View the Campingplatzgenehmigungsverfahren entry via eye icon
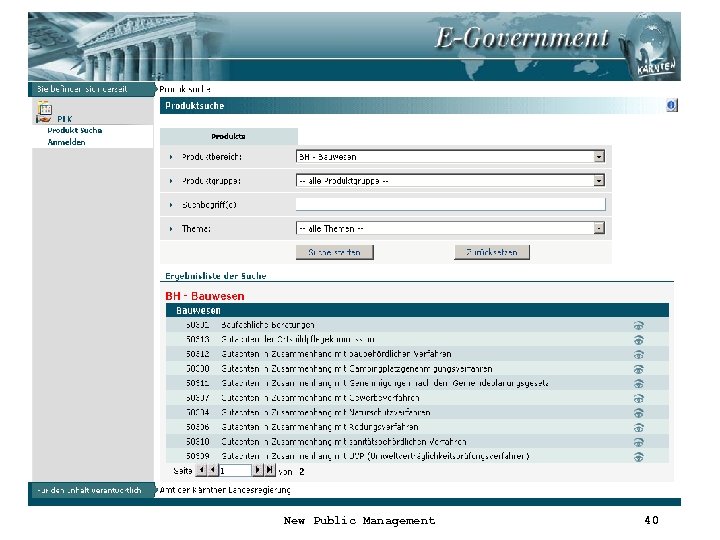 [x=638, y=369]
